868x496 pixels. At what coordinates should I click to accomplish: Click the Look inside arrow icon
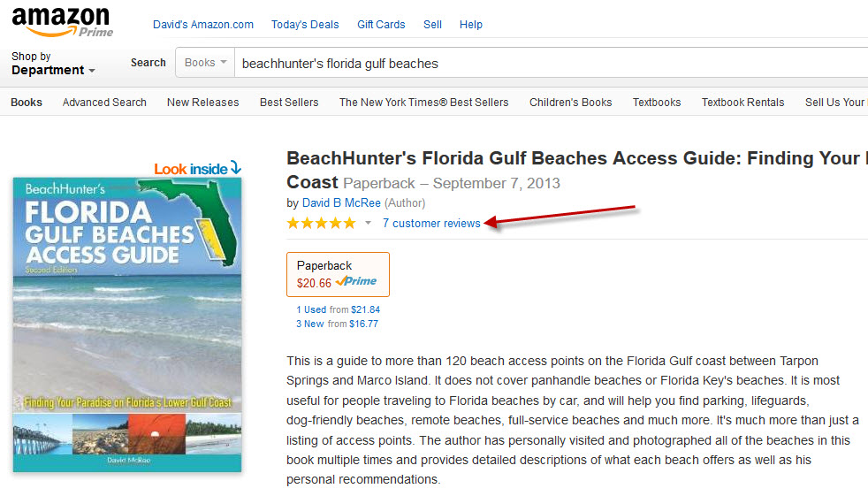(235, 168)
